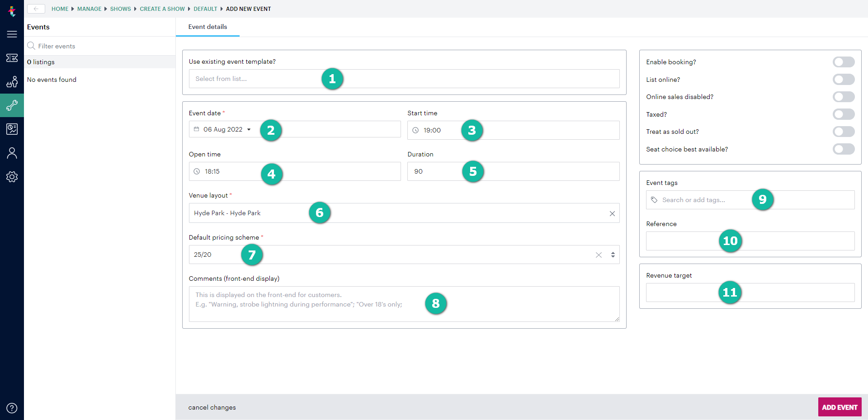
Task: Click the ADD NEW EVENT breadcrumb text
Action: pyautogui.click(x=248, y=9)
